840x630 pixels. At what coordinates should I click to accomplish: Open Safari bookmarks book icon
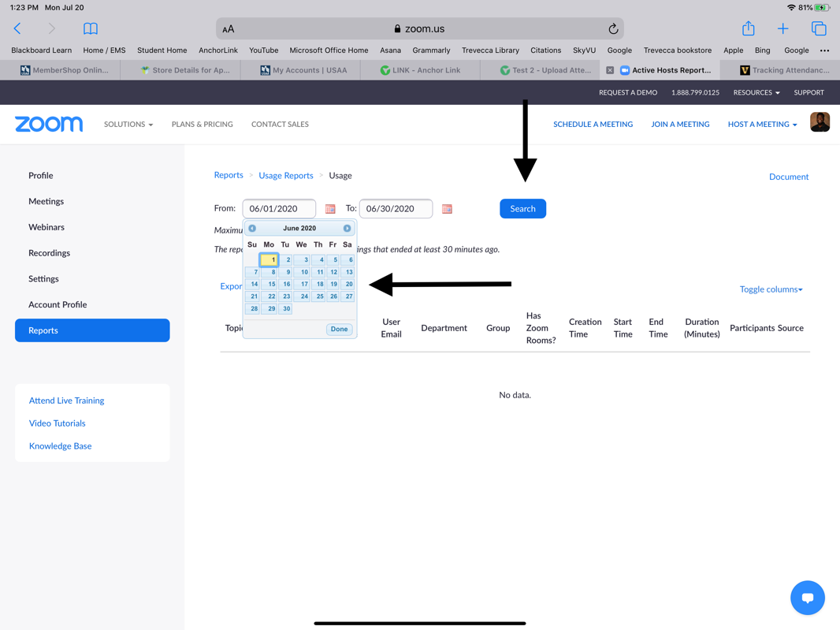pos(91,29)
